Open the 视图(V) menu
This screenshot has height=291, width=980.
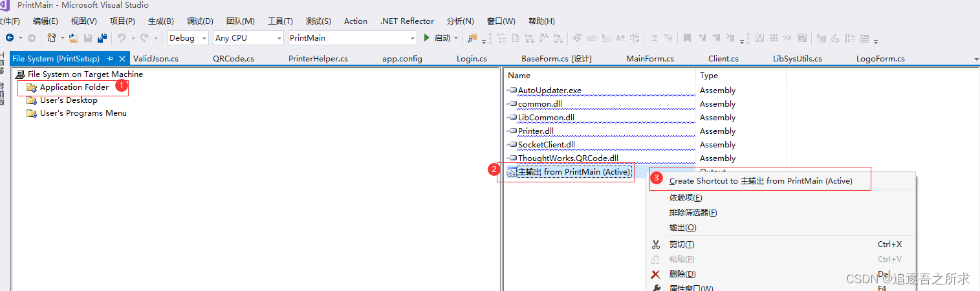(84, 21)
